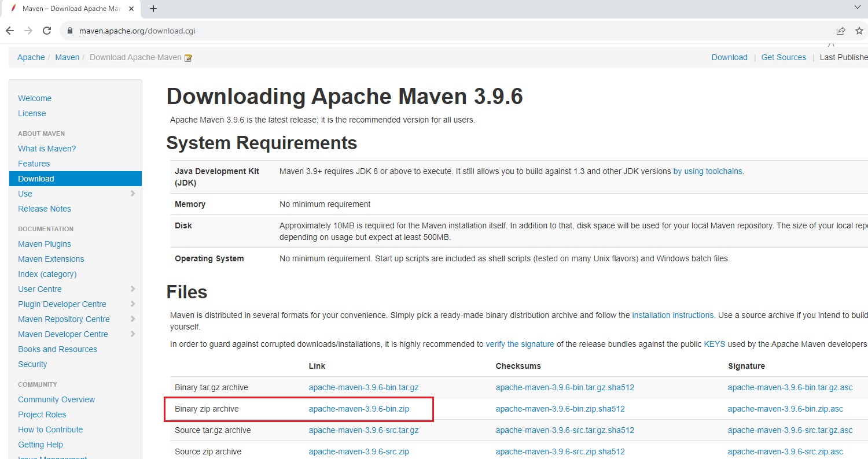Reload the page with the refresh icon

pyautogui.click(x=47, y=31)
